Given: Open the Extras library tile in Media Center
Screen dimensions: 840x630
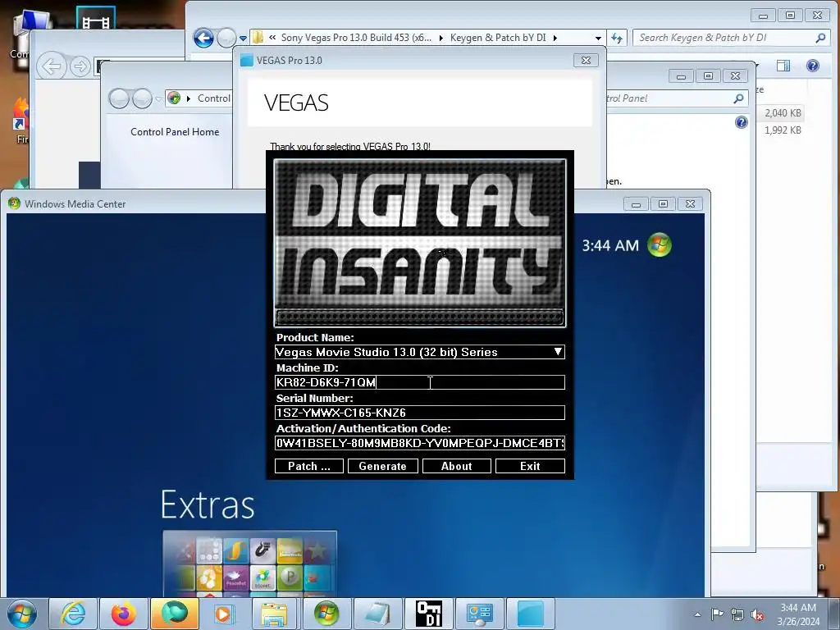Looking at the screenshot, I should (249, 564).
